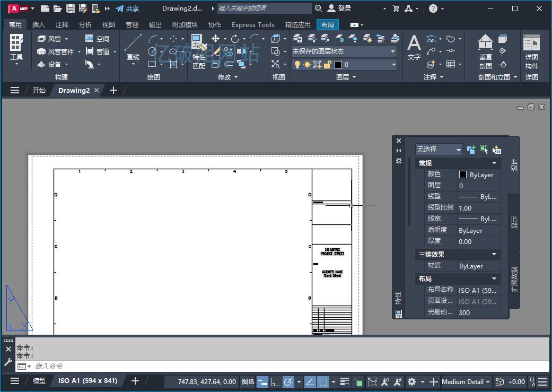Click the ByLayer color swatch in 颜色 row
552x392 pixels.
pyautogui.click(x=463, y=175)
